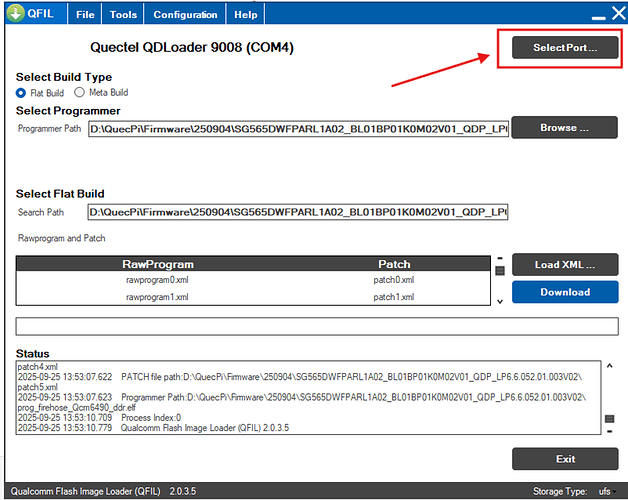Click the minus icon beside the RawProgram table
The height and width of the screenshot is (500, 628).
[x=500, y=258]
